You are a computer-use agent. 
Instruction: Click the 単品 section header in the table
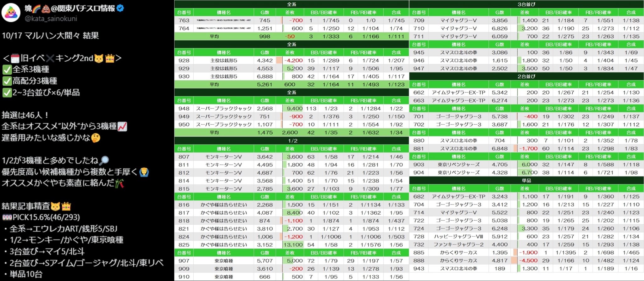(x=526, y=181)
